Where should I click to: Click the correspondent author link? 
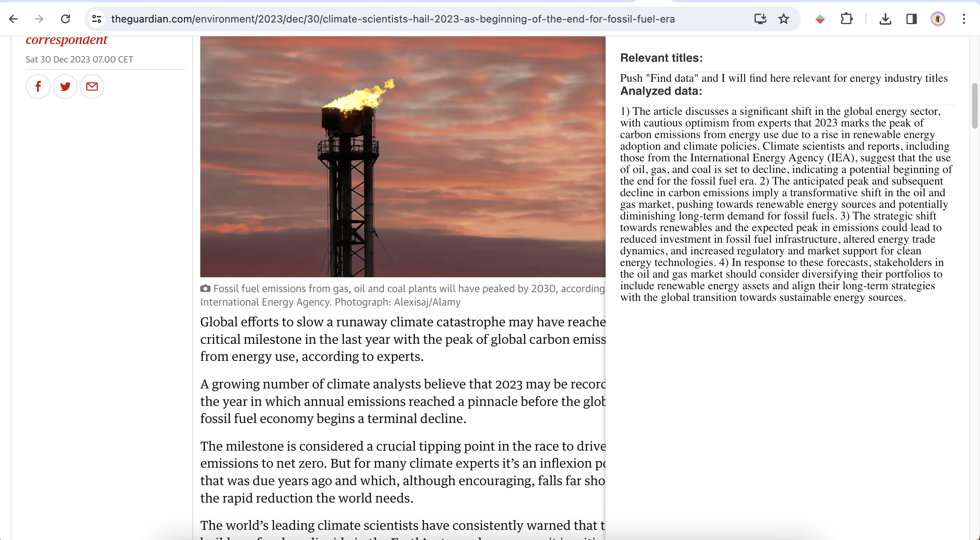[x=67, y=40]
